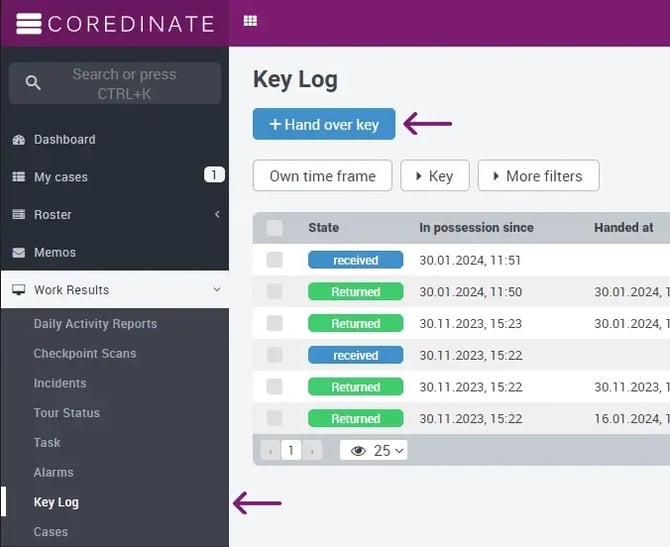
Task: Open the grid apps icon in top bar
Action: tap(250, 21)
